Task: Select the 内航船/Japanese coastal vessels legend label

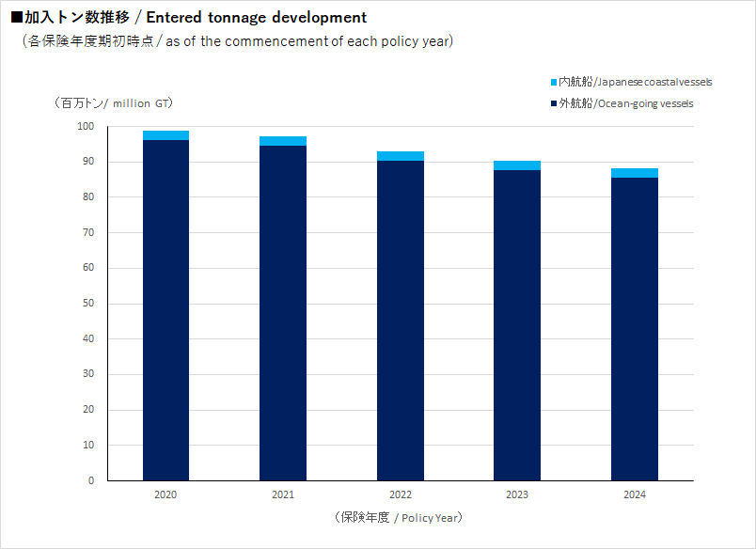Action: 636,82
